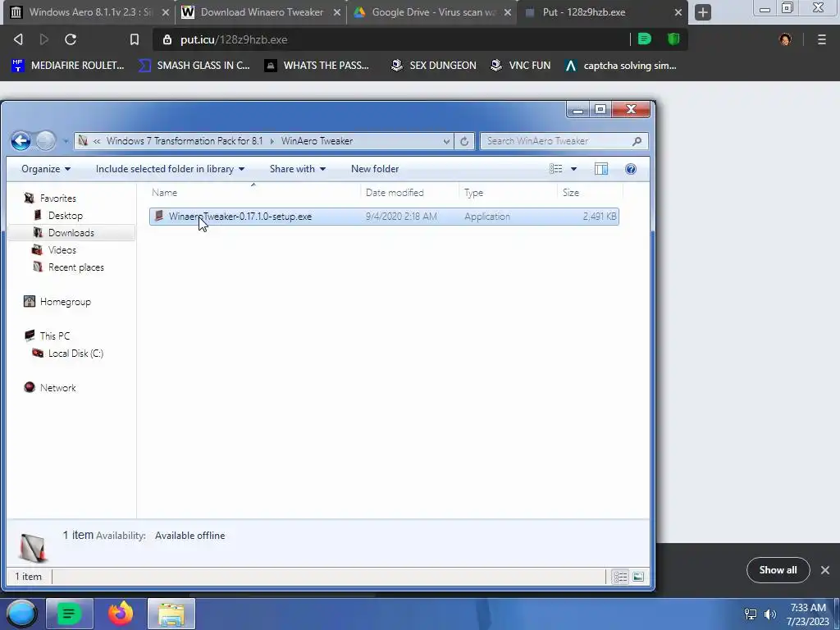Open Recent places in navigation pane

tap(76, 267)
